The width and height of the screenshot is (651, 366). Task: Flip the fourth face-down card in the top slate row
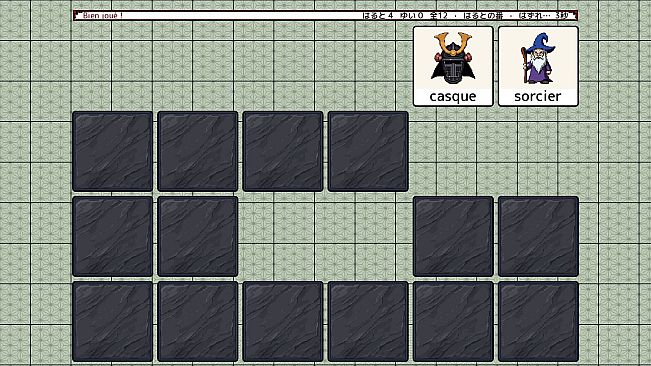point(368,151)
